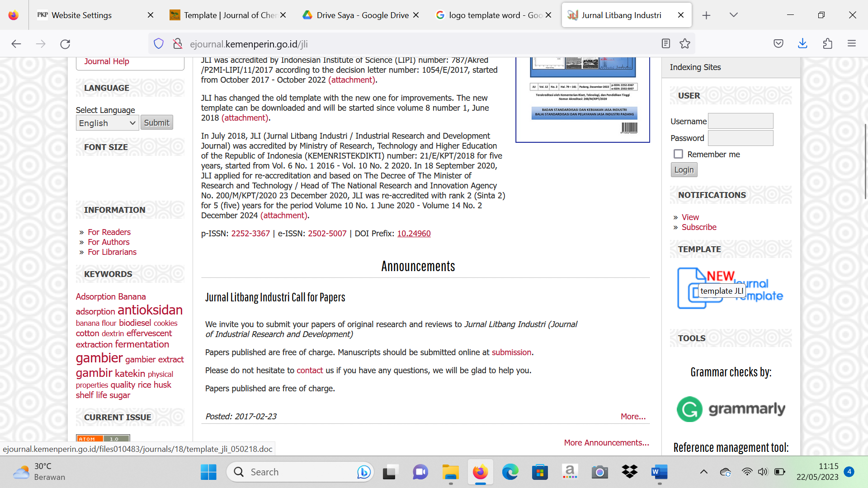This screenshot has width=868, height=488.
Task: Open the For Librarians link
Action: coord(112,252)
